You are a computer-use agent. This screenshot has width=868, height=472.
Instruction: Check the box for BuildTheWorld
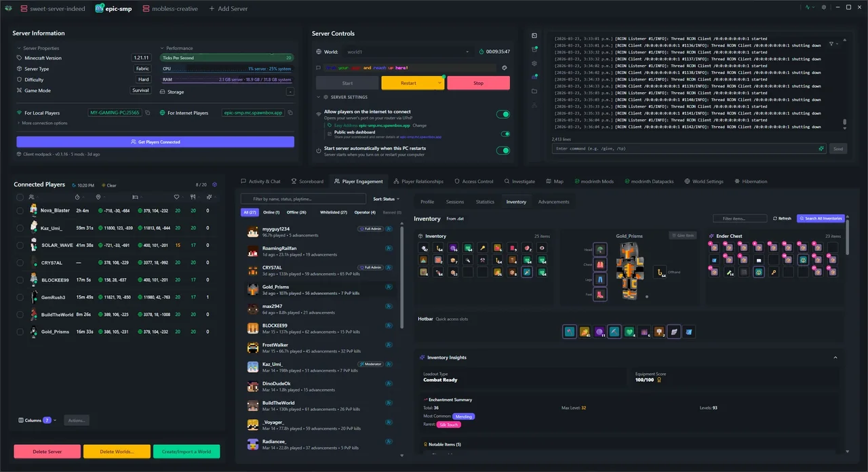point(20,315)
